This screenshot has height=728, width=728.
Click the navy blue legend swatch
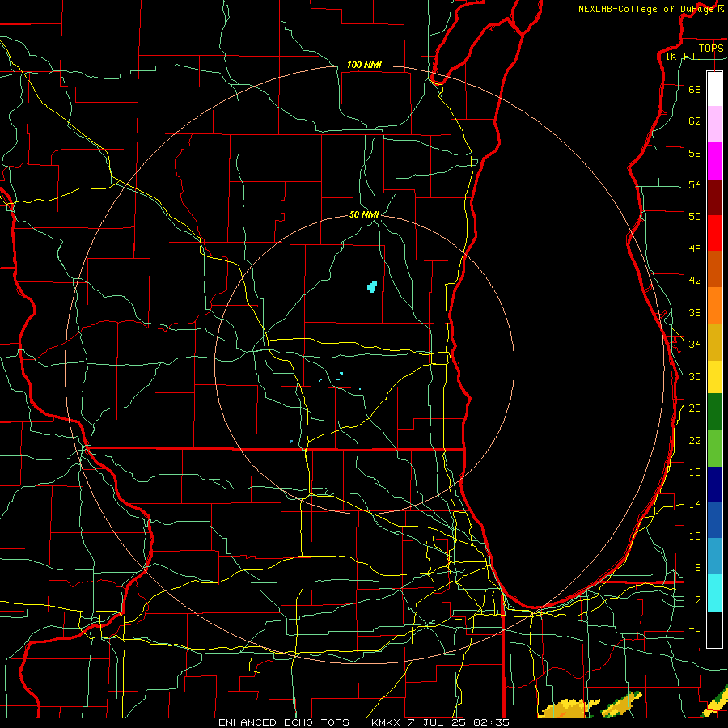click(714, 485)
